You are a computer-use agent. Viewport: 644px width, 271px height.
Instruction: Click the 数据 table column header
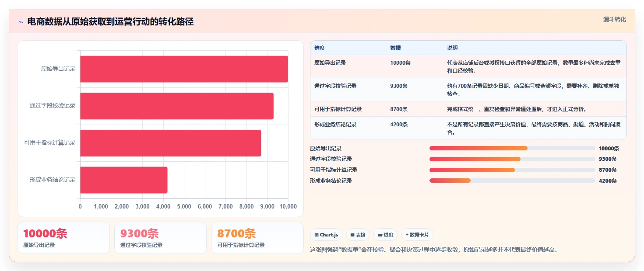[x=395, y=48]
